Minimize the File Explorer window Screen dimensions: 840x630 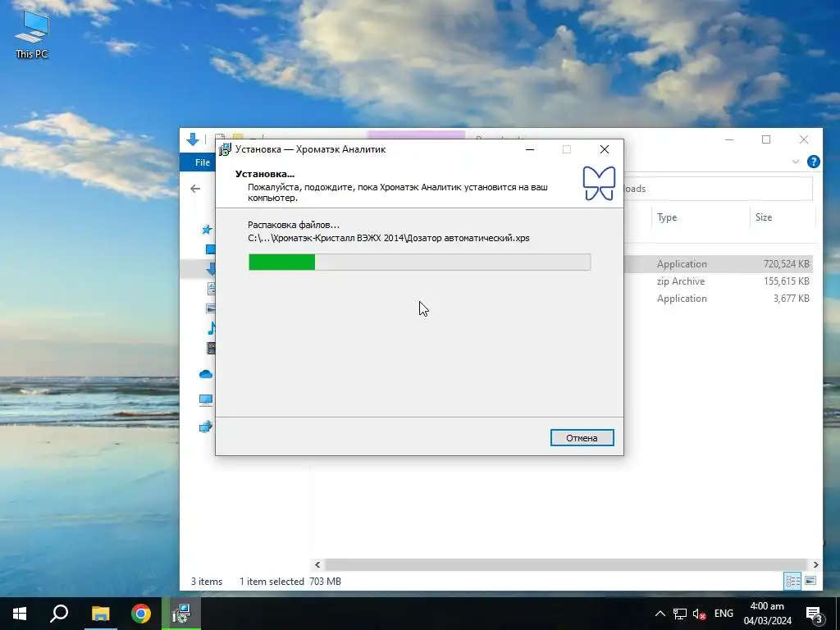(729, 139)
